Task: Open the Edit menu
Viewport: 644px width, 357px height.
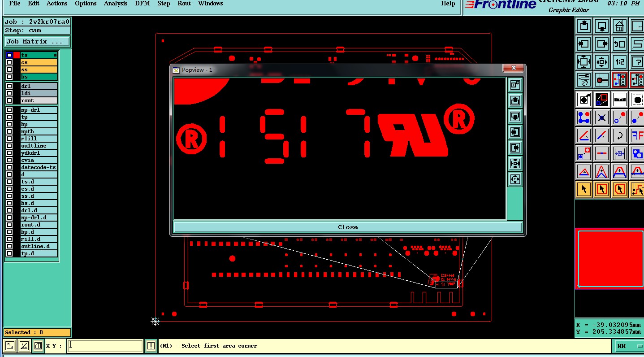Action: pyautogui.click(x=34, y=4)
